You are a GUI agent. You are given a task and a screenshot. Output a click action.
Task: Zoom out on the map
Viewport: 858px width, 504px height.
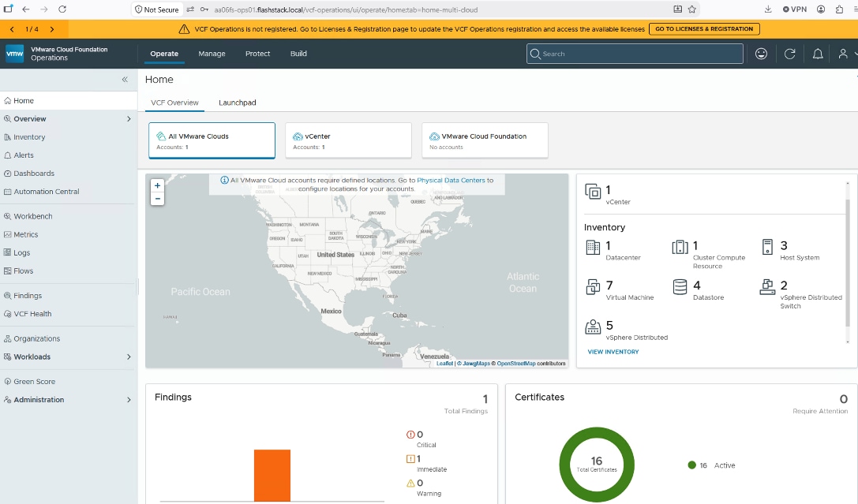pos(158,199)
